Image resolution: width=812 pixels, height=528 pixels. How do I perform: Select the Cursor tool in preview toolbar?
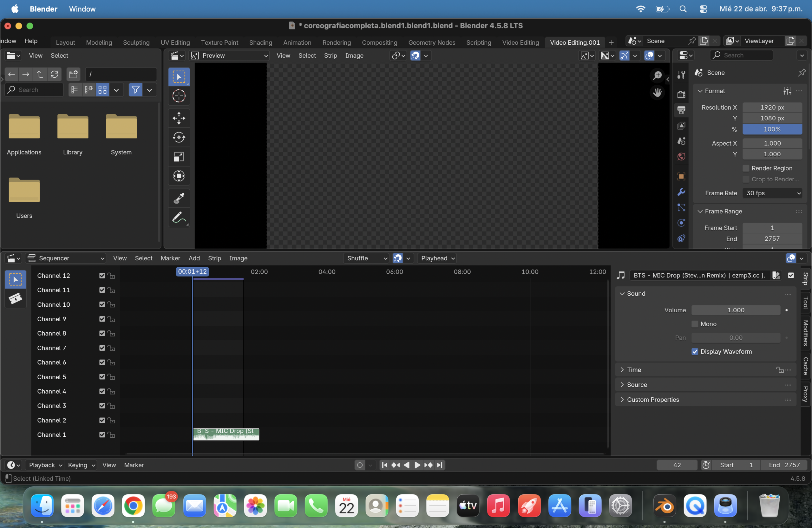[179, 96]
